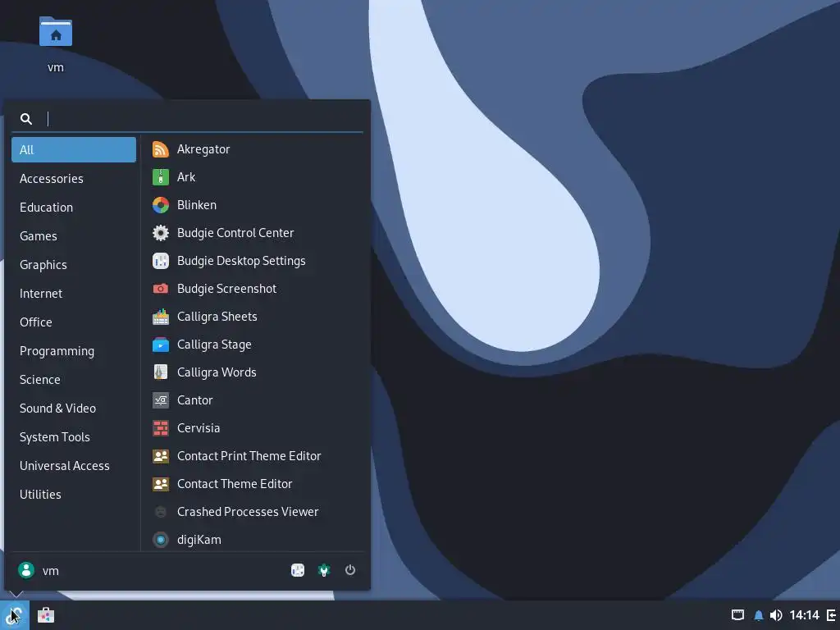The height and width of the screenshot is (630, 840).
Task: Click the vm username in menu footer
Action: 51,571
